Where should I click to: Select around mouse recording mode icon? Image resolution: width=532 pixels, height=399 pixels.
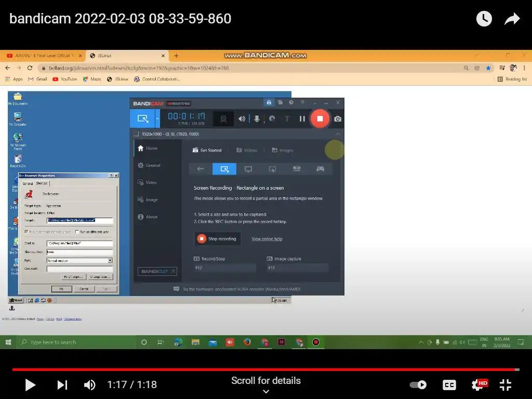272,169
